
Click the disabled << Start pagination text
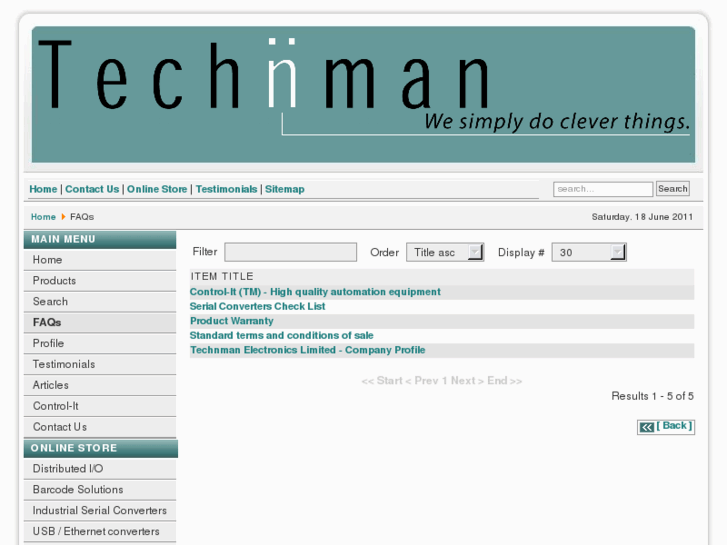click(x=382, y=381)
